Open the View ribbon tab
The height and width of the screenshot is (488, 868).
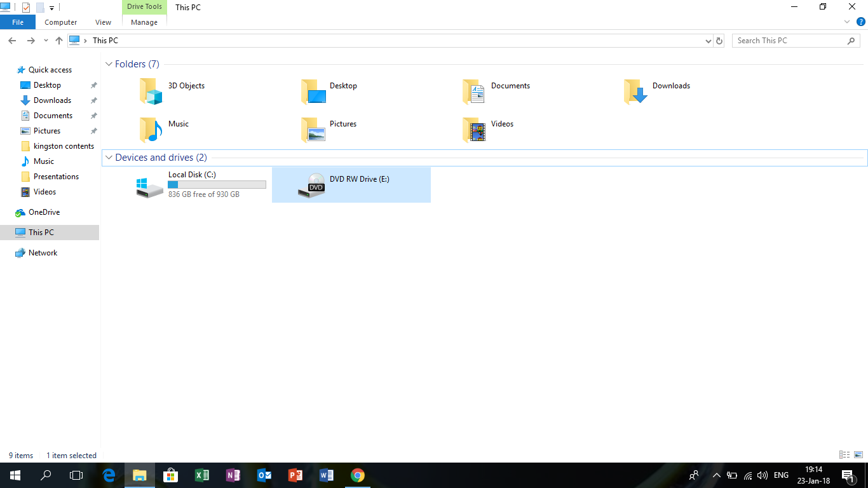click(103, 22)
